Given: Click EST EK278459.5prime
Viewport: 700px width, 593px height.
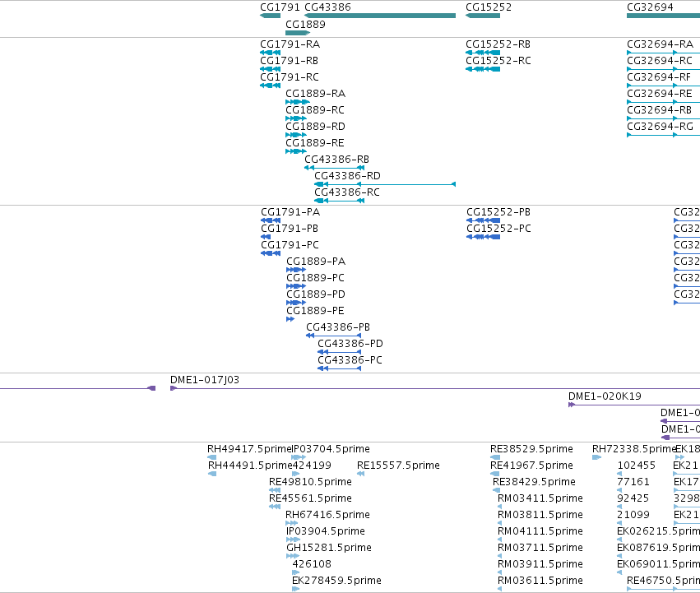Looking at the screenshot, I should click(x=296, y=589).
